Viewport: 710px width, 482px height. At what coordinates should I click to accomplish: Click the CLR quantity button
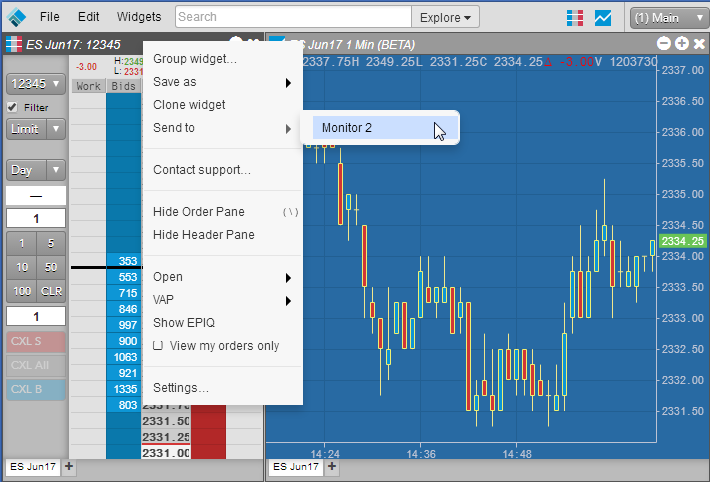51,291
